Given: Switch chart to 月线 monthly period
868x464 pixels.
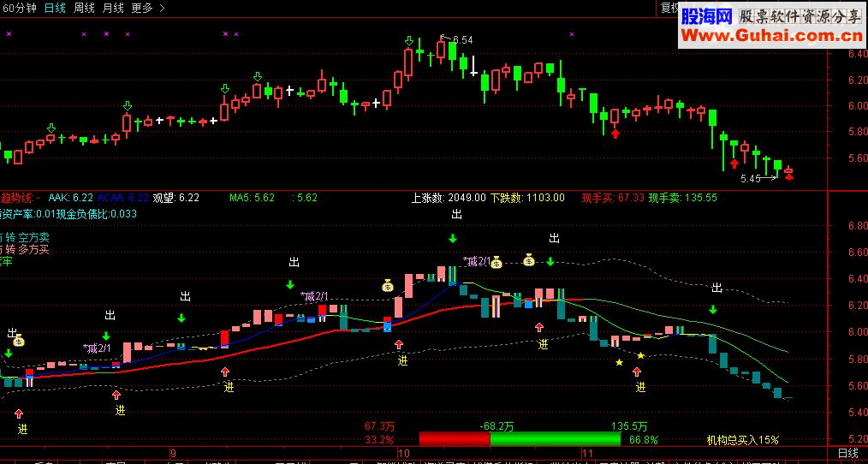Looking at the screenshot, I should (x=114, y=9).
